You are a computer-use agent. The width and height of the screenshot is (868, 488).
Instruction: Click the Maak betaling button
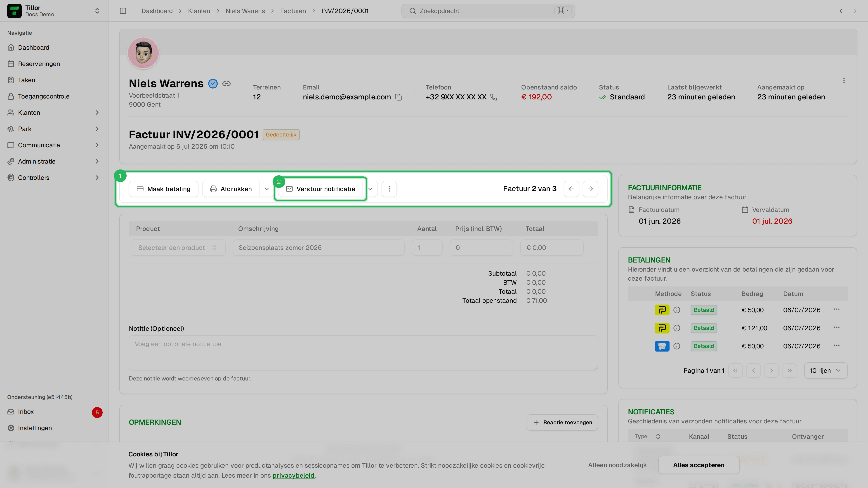click(163, 189)
